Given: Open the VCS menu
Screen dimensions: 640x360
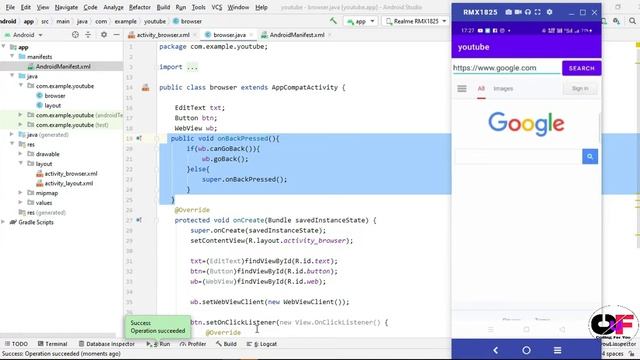Looking at the screenshot, I should (x=217, y=7).
